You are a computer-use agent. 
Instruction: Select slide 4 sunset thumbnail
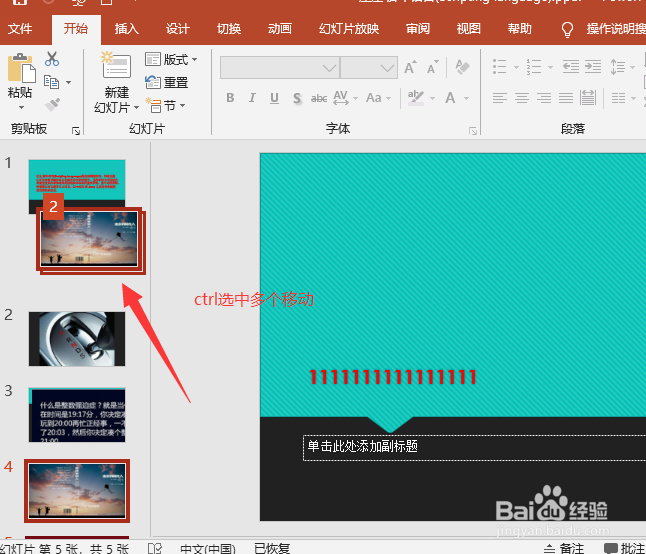[77, 491]
